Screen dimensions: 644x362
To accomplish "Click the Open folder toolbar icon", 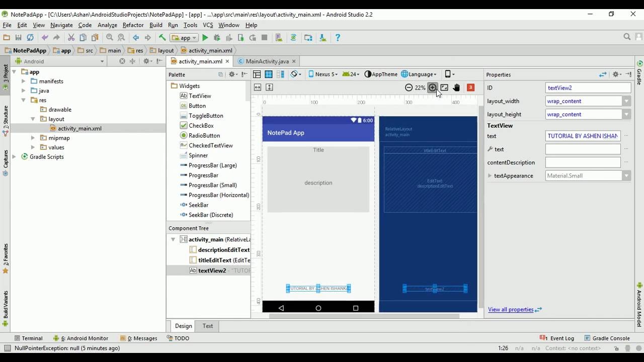I will click(7, 38).
